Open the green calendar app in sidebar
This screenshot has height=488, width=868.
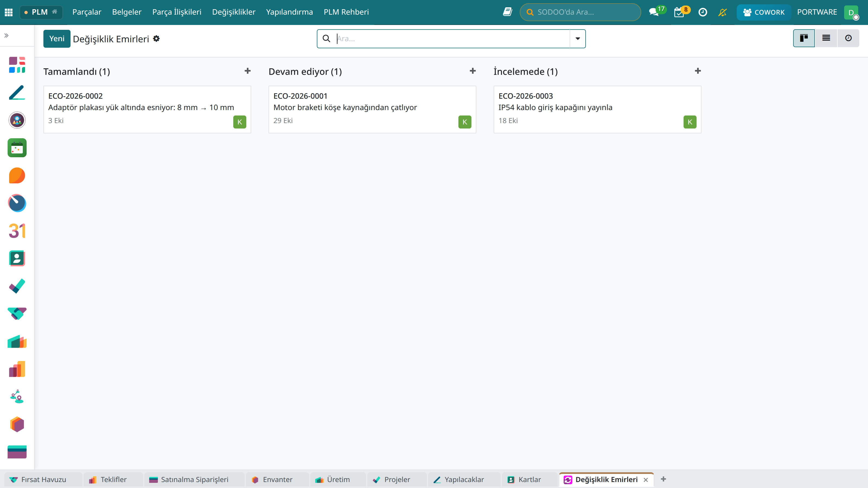tap(17, 148)
